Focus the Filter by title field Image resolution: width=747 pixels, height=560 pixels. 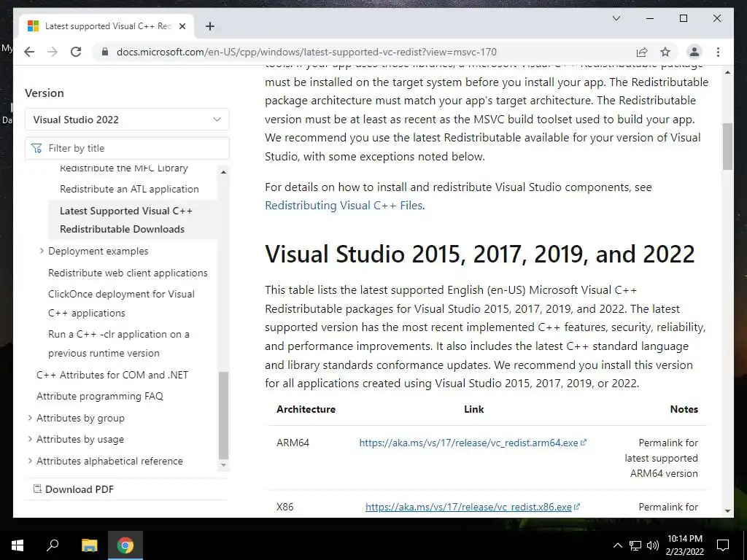(x=127, y=148)
